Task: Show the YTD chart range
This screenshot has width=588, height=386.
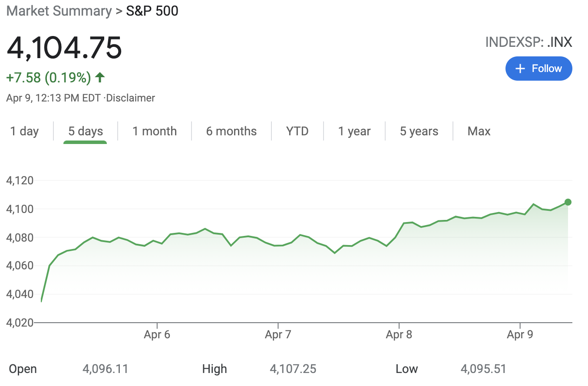Action: pos(297,131)
